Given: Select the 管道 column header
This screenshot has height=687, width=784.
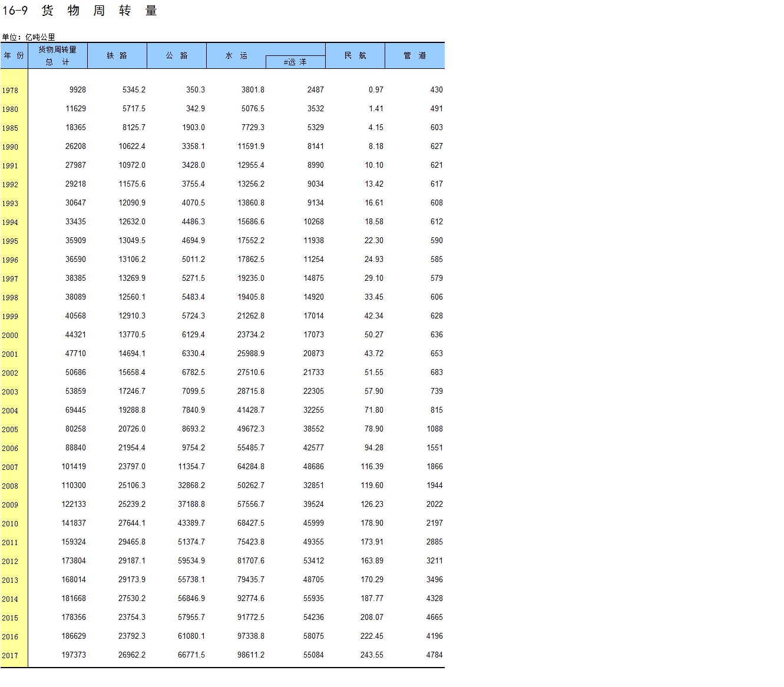Looking at the screenshot, I should tap(414, 55).
